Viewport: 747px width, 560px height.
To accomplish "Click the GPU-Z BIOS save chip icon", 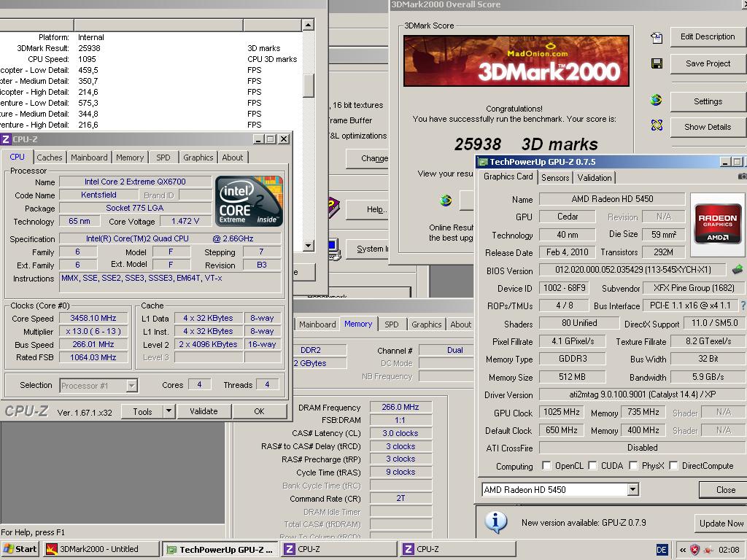I will 738,270.
